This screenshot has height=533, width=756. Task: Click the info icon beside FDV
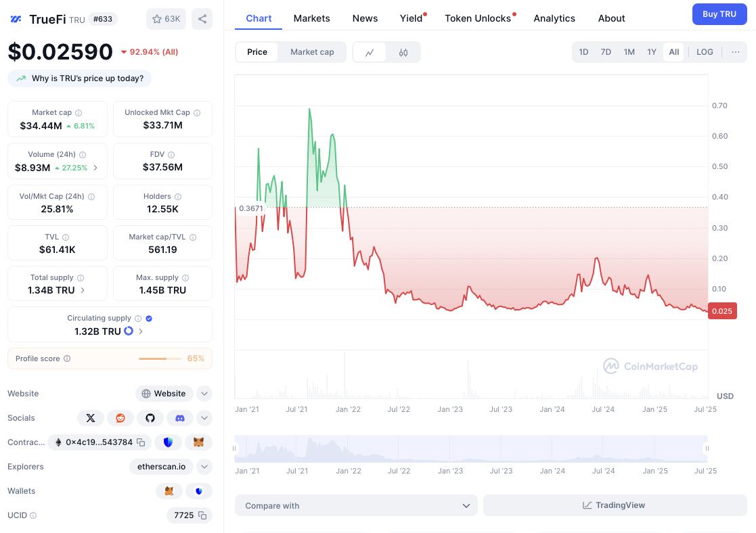point(171,155)
